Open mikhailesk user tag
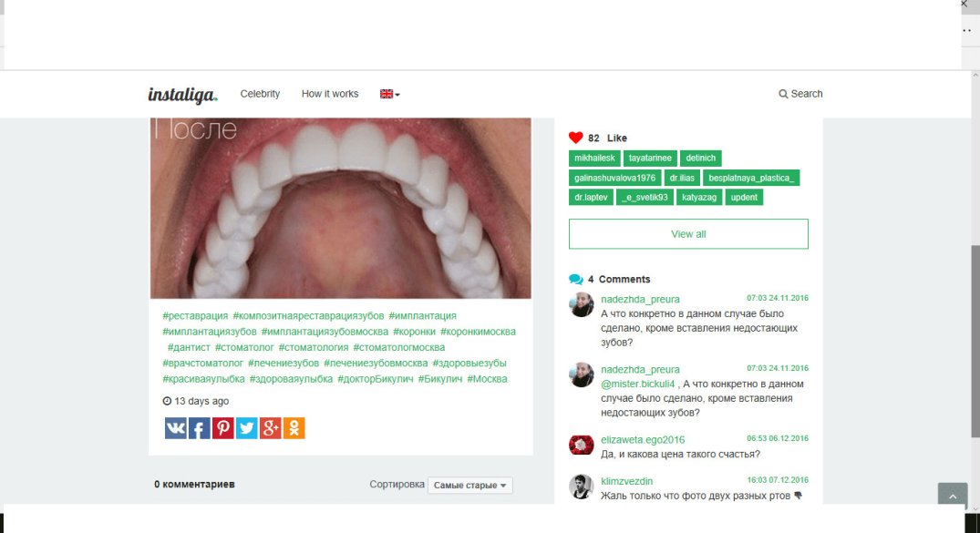This screenshot has height=533, width=980. click(x=594, y=159)
